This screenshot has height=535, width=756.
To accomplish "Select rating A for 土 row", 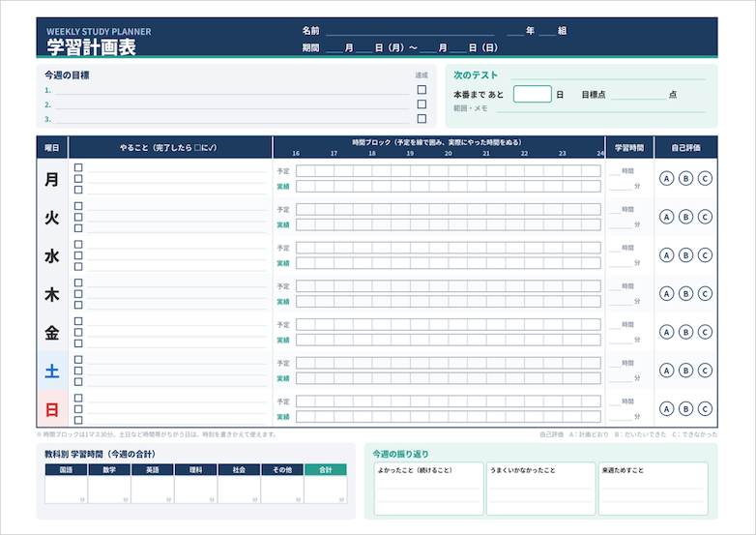I will (666, 371).
